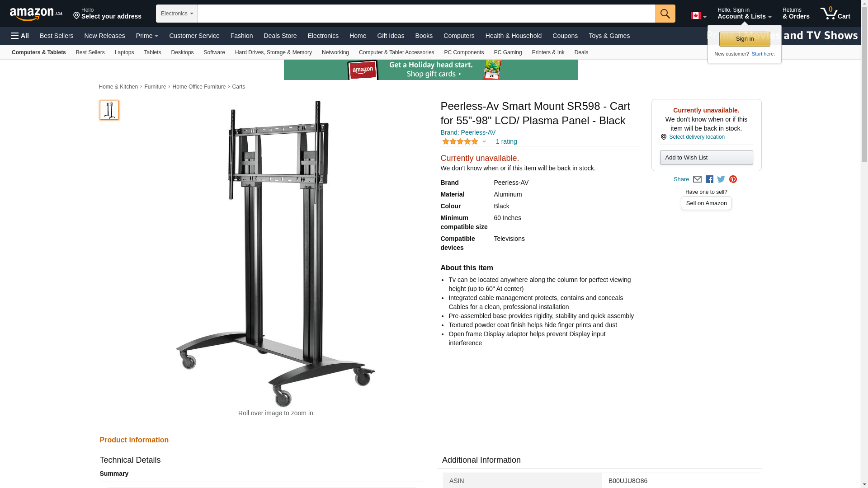Open the shopping cart icon
The width and height of the screenshot is (868, 488).
point(835,14)
